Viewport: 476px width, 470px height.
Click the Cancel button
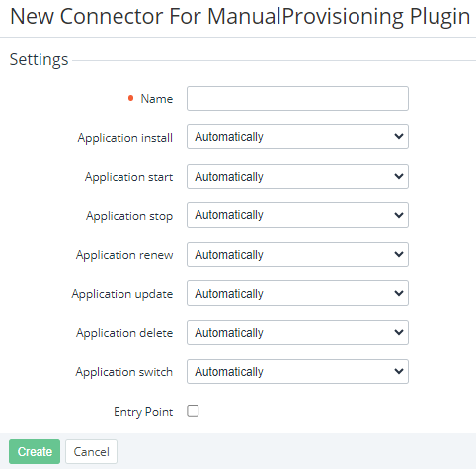tap(91, 451)
